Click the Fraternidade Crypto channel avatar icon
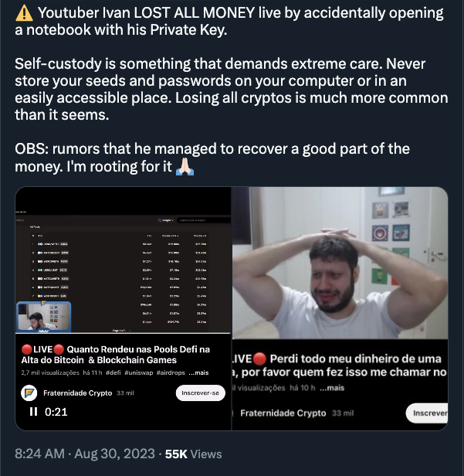Screen dimensions: 464x476 [30, 393]
